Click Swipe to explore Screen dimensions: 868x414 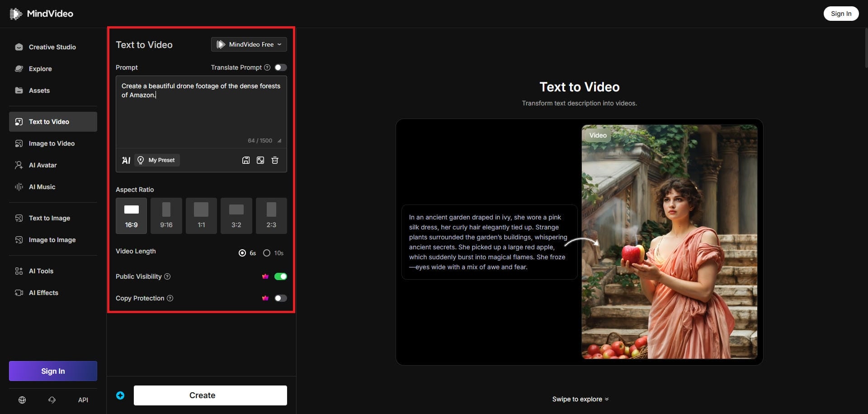pyautogui.click(x=580, y=399)
